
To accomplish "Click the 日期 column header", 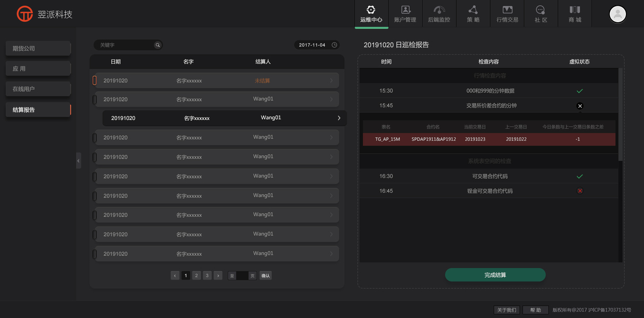I will (116, 62).
